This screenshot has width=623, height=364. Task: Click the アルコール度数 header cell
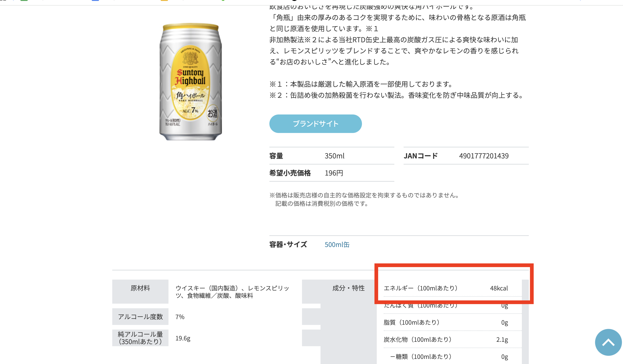tap(140, 317)
